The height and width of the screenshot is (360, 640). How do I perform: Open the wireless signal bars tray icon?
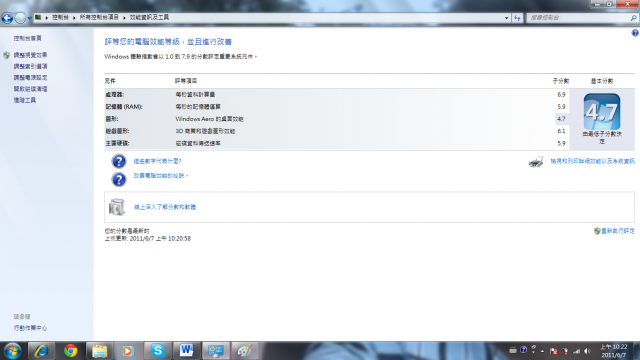click(x=576, y=351)
